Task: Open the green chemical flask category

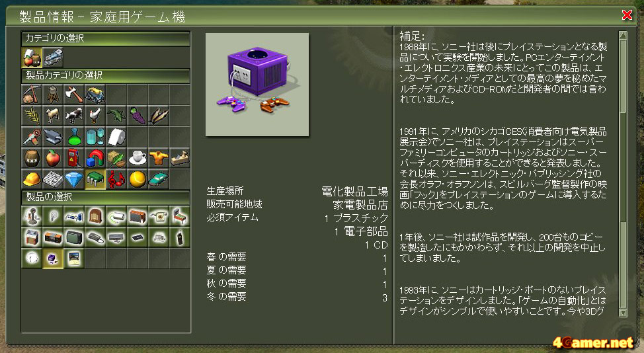Action: tap(74, 137)
